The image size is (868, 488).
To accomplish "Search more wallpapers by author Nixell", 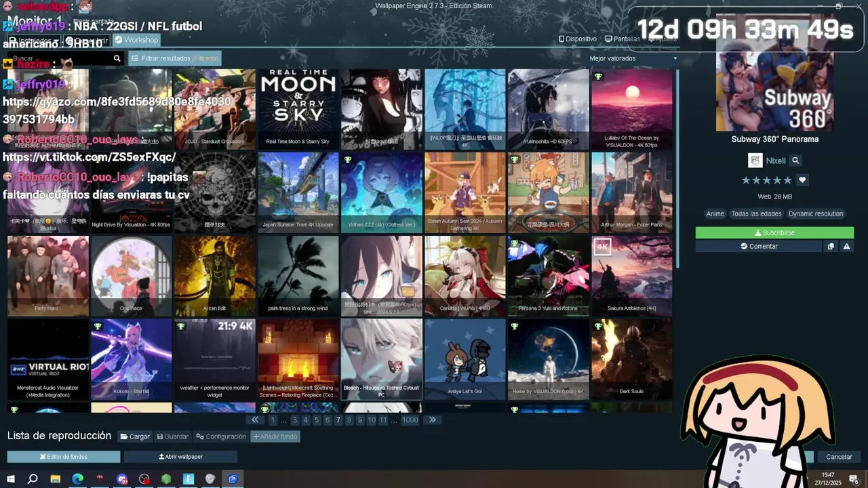I will [795, 161].
